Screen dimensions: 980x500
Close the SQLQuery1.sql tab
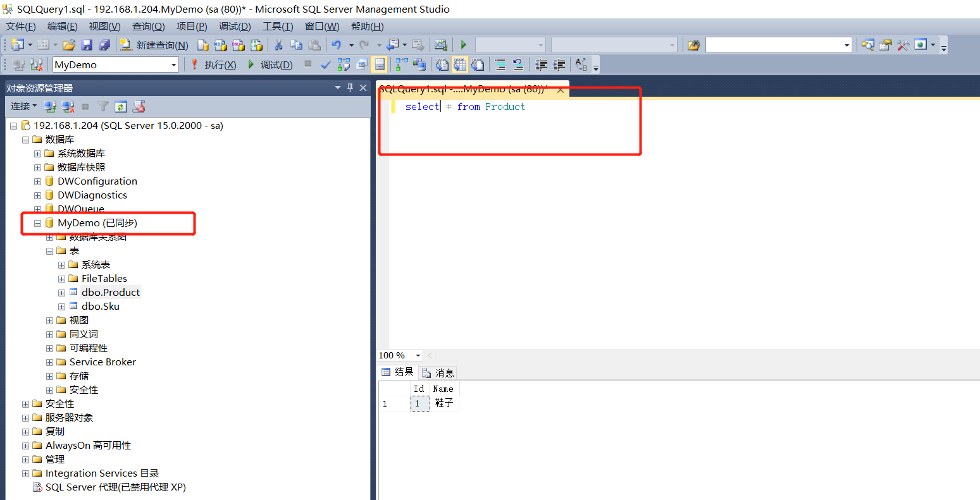coord(561,90)
